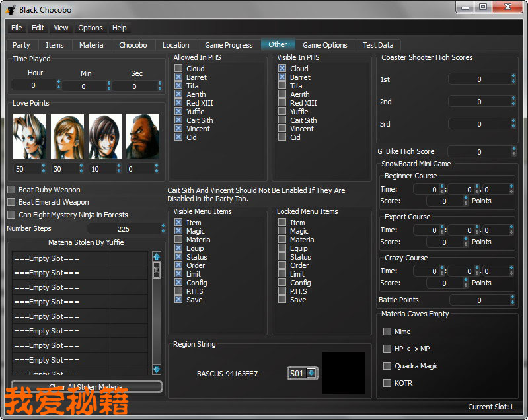Open the S01 region slot dropdown

303,374
